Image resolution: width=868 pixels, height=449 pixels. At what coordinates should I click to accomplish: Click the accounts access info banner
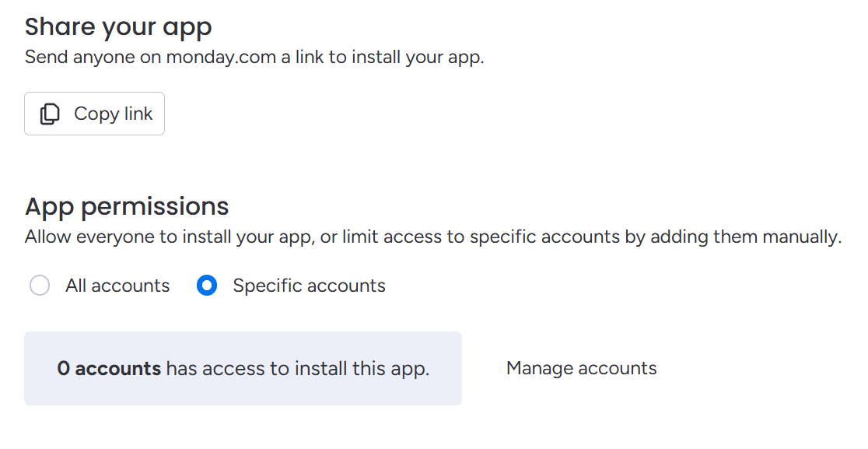[243, 369]
